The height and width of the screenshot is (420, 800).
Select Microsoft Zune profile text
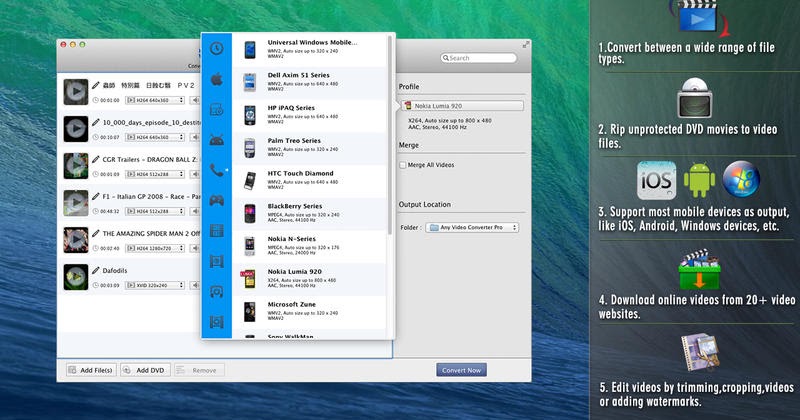[292, 304]
